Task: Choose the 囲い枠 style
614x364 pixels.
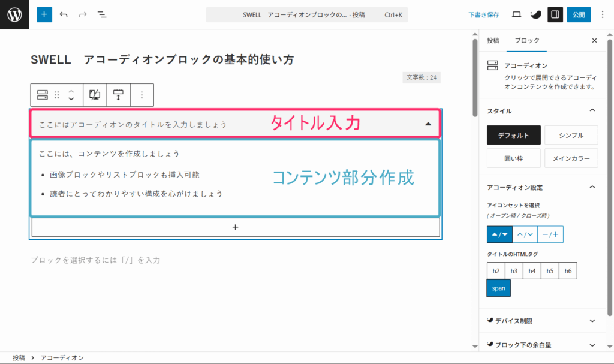Action: click(514, 158)
